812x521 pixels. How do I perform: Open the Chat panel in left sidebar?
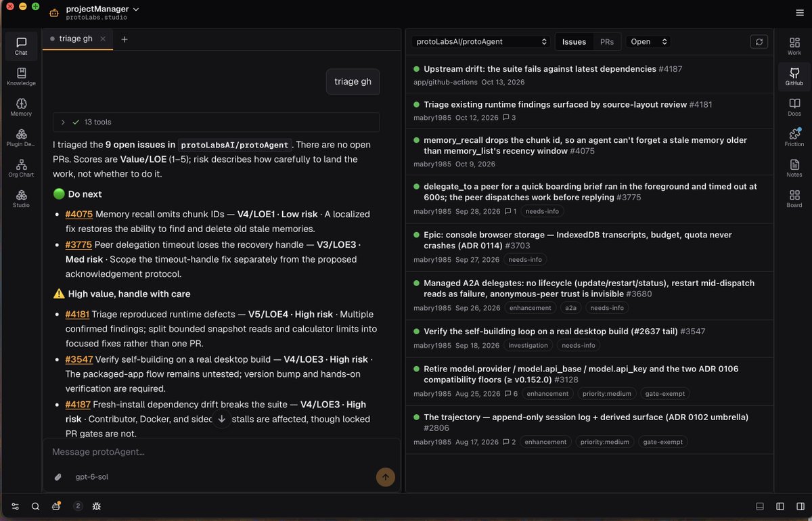(21, 46)
